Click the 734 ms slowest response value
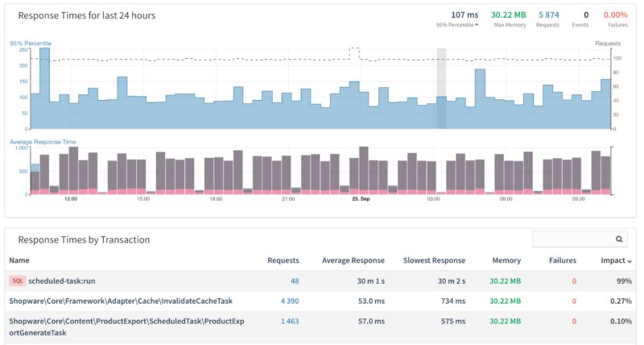Screen dimensions: 644x345 pos(453,301)
